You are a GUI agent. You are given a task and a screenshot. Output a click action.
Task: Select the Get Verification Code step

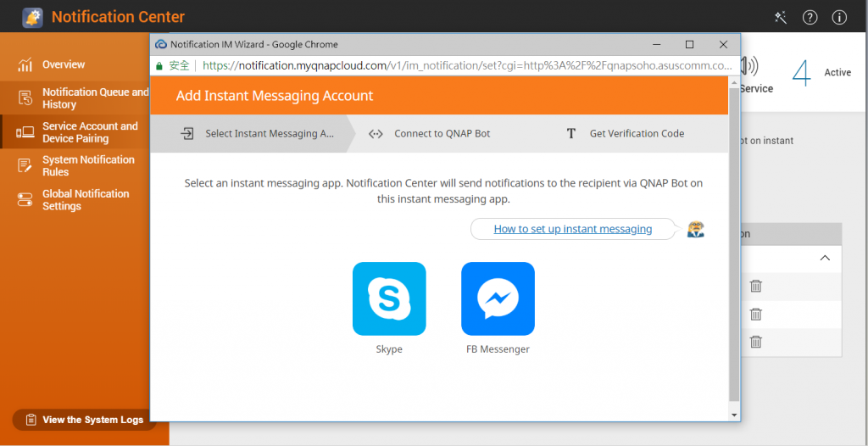coord(637,133)
